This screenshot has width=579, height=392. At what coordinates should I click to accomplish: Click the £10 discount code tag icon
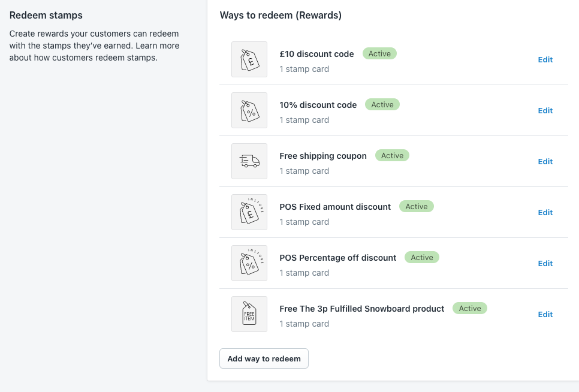click(x=249, y=59)
